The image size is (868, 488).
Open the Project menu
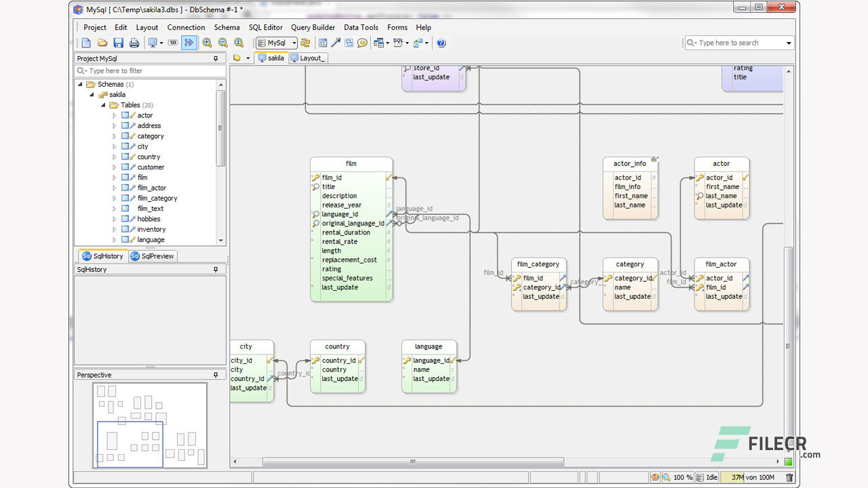click(x=95, y=28)
